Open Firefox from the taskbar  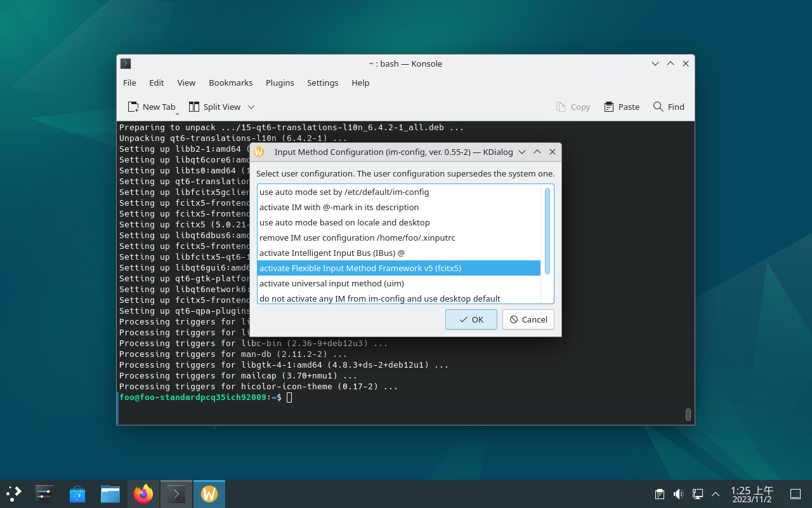click(143, 493)
